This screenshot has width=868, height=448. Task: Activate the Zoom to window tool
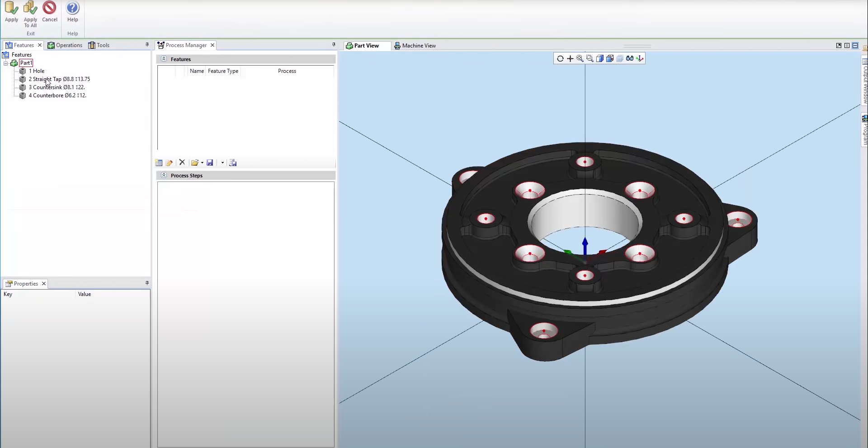[x=590, y=58]
